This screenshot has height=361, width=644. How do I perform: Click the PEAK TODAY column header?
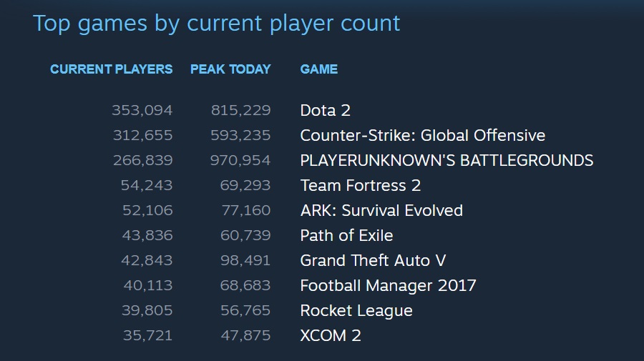[x=230, y=69]
